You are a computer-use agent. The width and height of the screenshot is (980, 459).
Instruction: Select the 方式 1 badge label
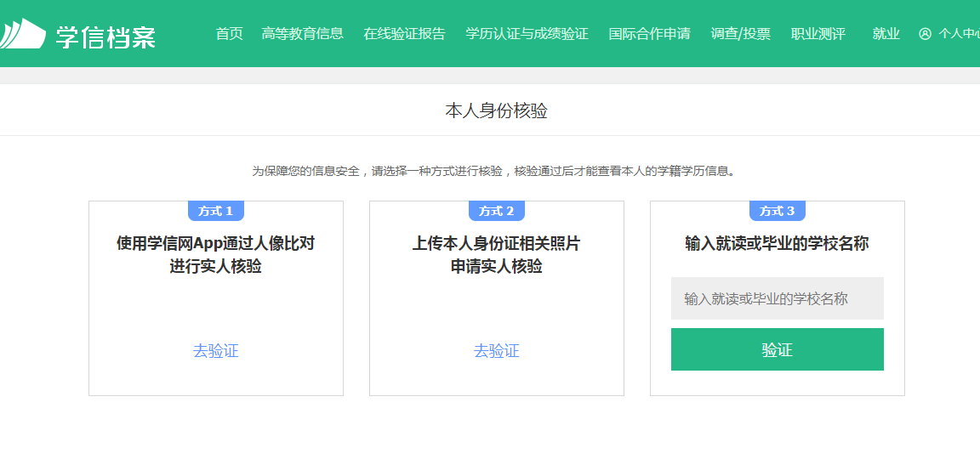pyautogui.click(x=216, y=211)
